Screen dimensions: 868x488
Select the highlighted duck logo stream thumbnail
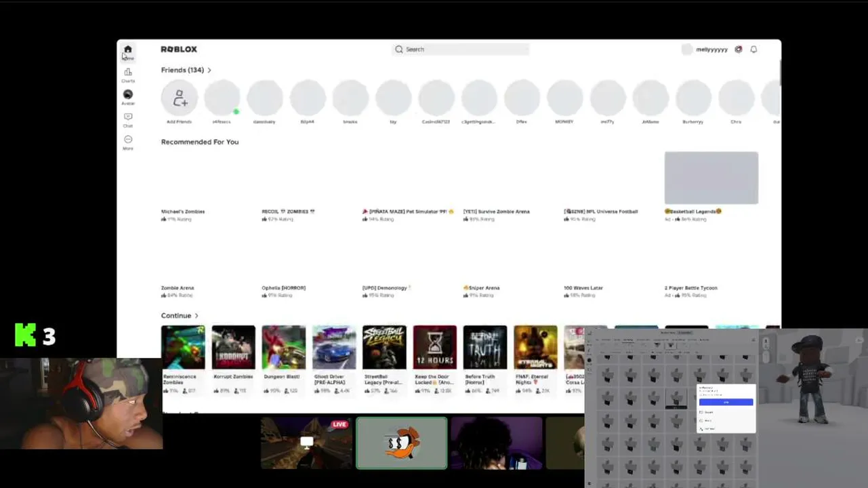point(402,443)
